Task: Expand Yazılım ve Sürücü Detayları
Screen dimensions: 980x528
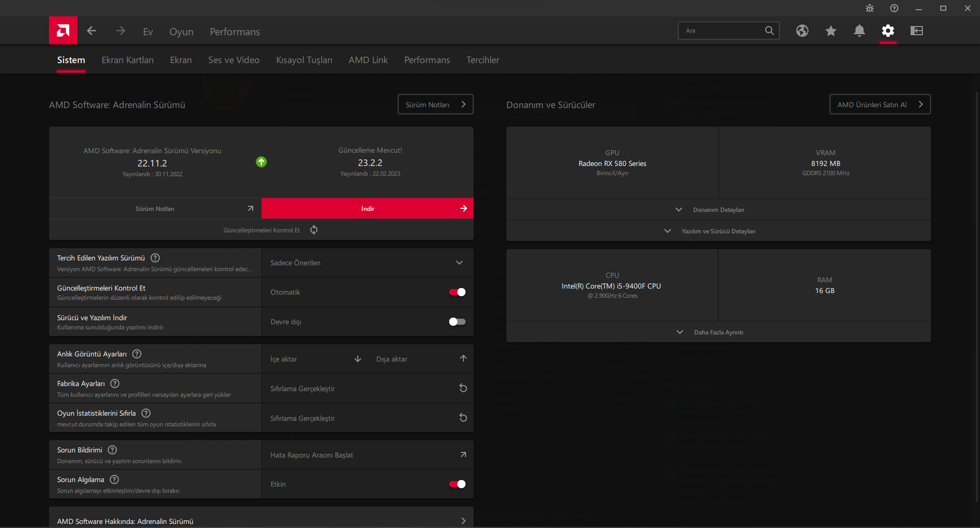Action: pyautogui.click(x=719, y=231)
